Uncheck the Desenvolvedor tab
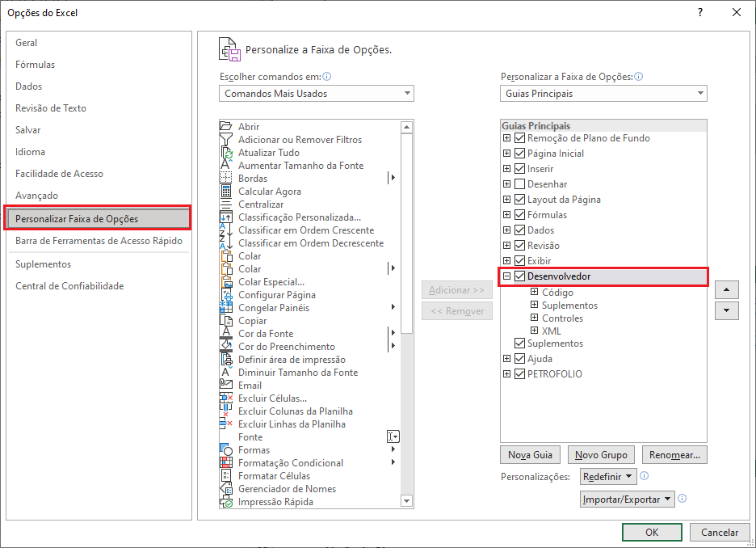This screenshot has width=756, height=548. [519, 276]
